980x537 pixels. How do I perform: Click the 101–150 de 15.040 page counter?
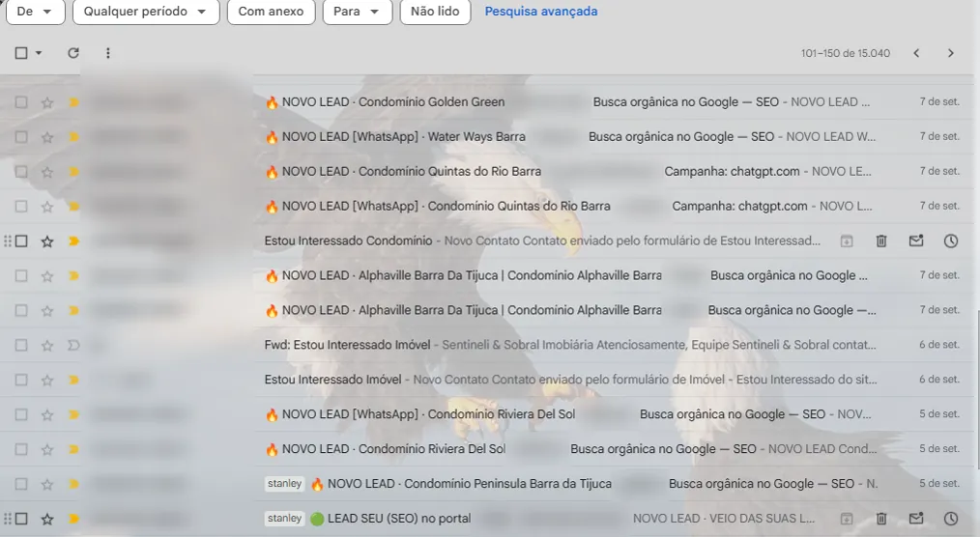(x=846, y=53)
